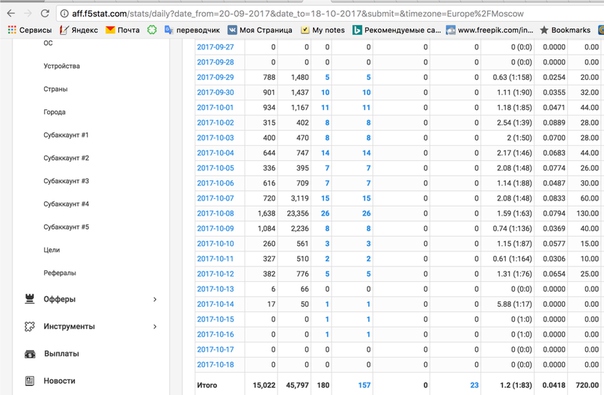
Task: Select Субаккаунт #3 in the sidebar
Action: tap(66, 181)
